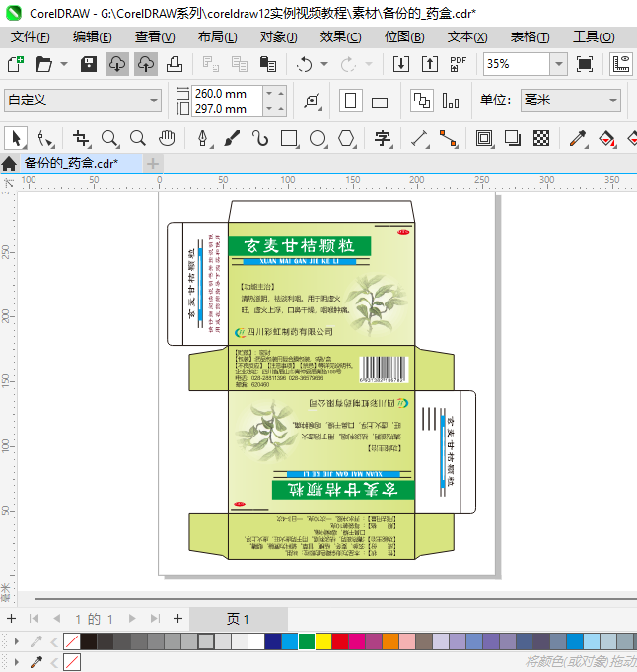Select the Pen tool

203,138
